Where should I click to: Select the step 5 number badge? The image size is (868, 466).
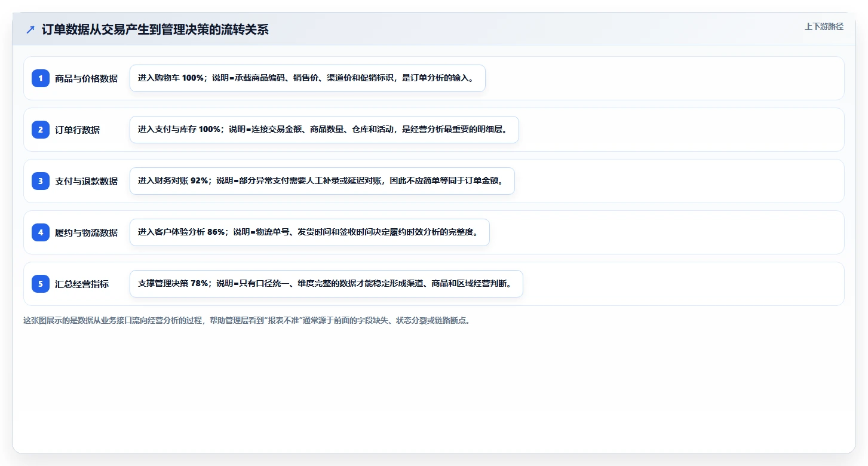click(x=41, y=283)
